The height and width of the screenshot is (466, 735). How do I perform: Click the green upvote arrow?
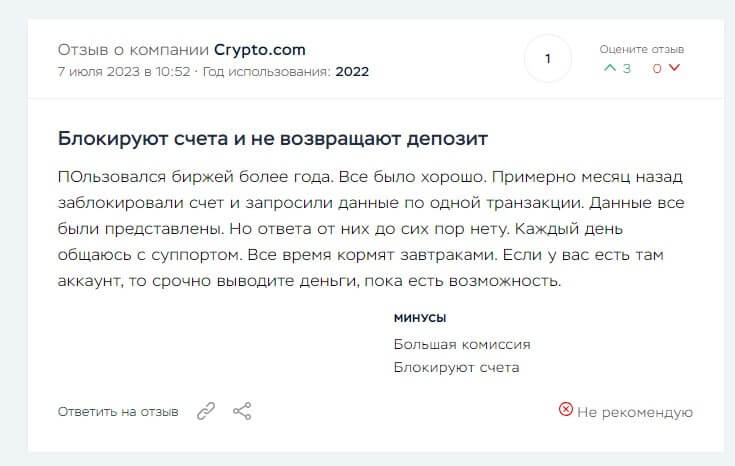click(x=610, y=68)
